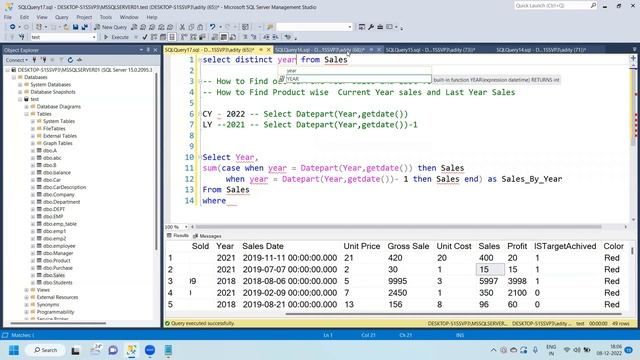Click the Parse checkmark icon
Image resolution: width=640 pixels, height=360 pixels.
pyautogui.click(x=144, y=37)
